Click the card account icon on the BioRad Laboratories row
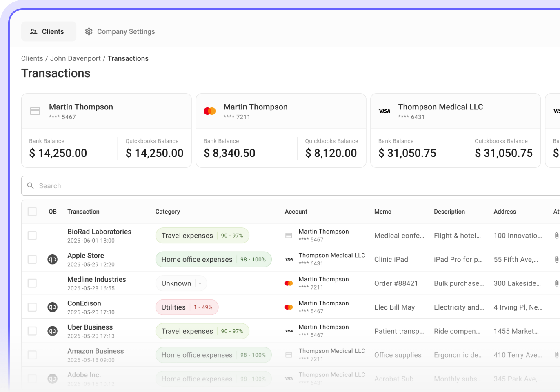The width and height of the screenshot is (560, 392). (289, 236)
